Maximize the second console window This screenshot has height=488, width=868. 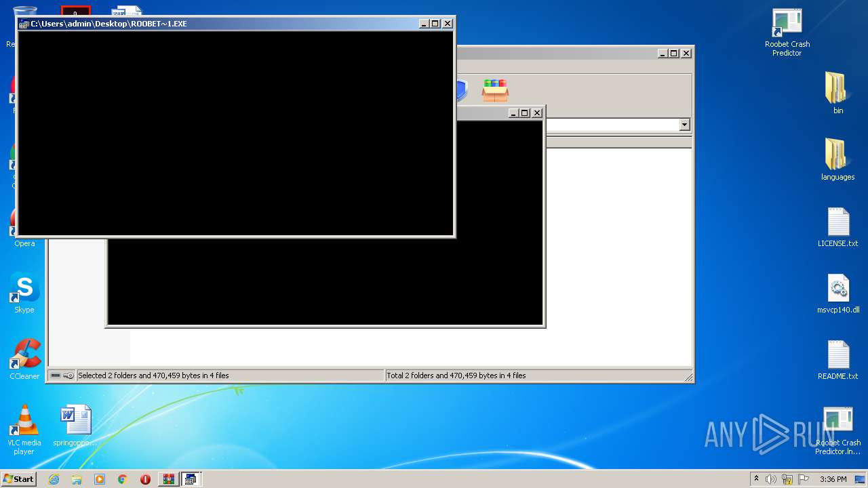tap(525, 113)
